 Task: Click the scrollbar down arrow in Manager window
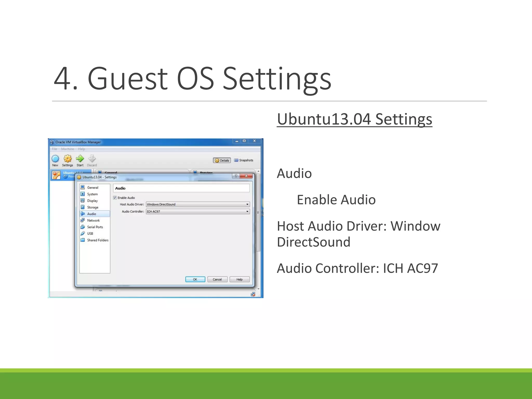pos(258,289)
